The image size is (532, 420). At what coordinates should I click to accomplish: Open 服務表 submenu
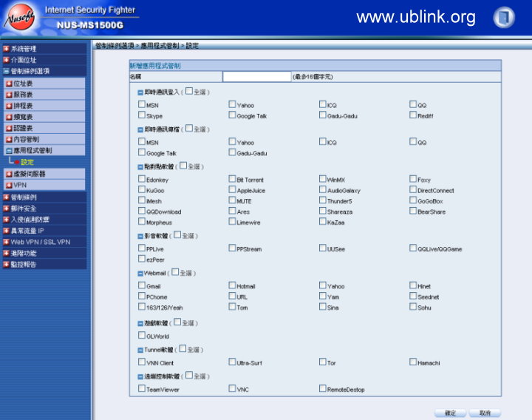pos(44,95)
